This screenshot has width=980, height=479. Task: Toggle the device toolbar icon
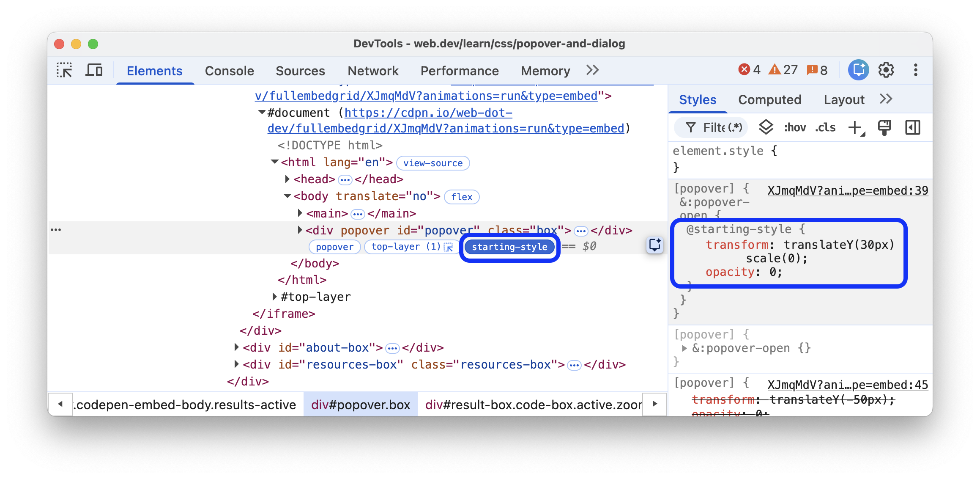(x=94, y=70)
